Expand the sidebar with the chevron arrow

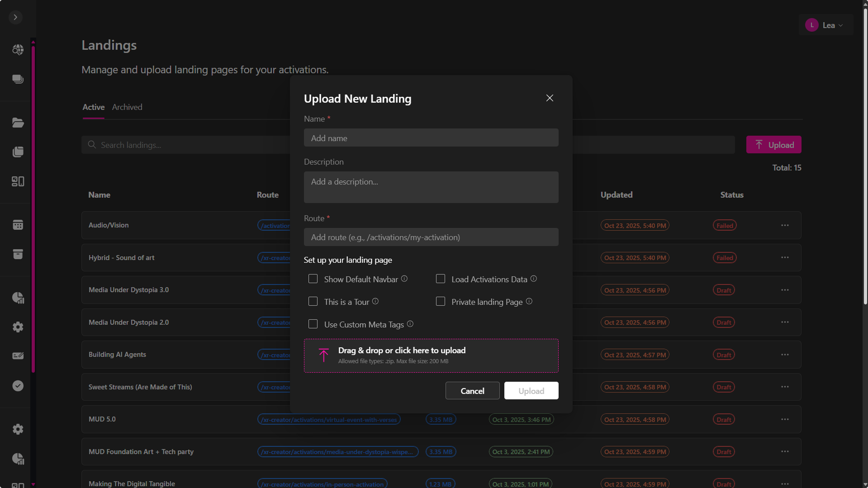(x=15, y=17)
